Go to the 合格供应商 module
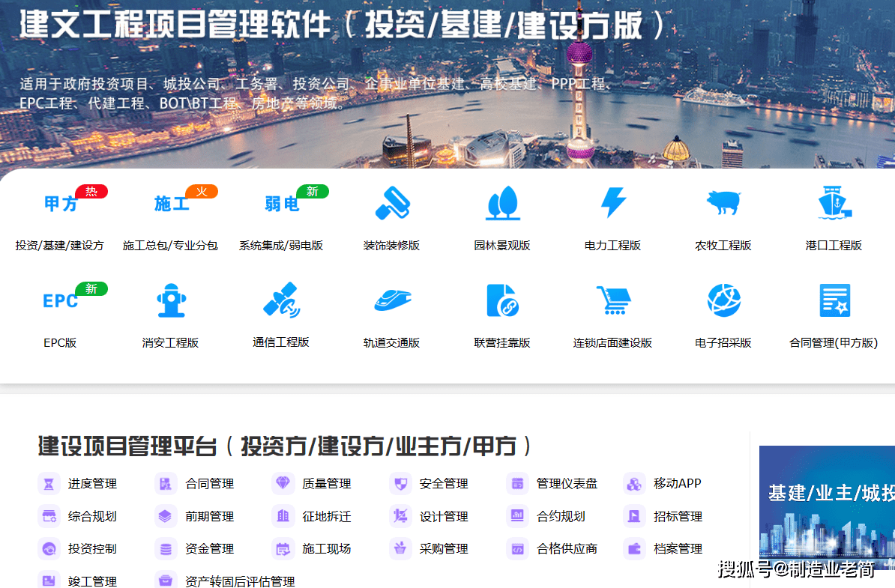This screenshot has width=895, height=588. point(567,548)
